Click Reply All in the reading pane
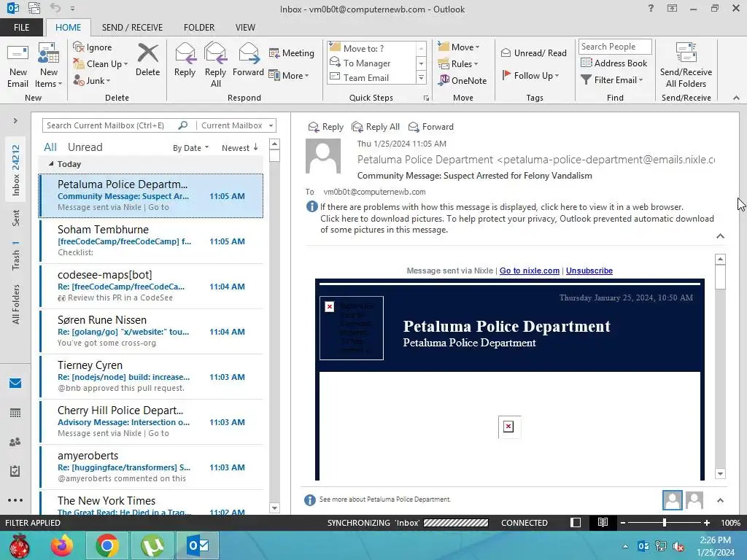 (x=376, y=127)
